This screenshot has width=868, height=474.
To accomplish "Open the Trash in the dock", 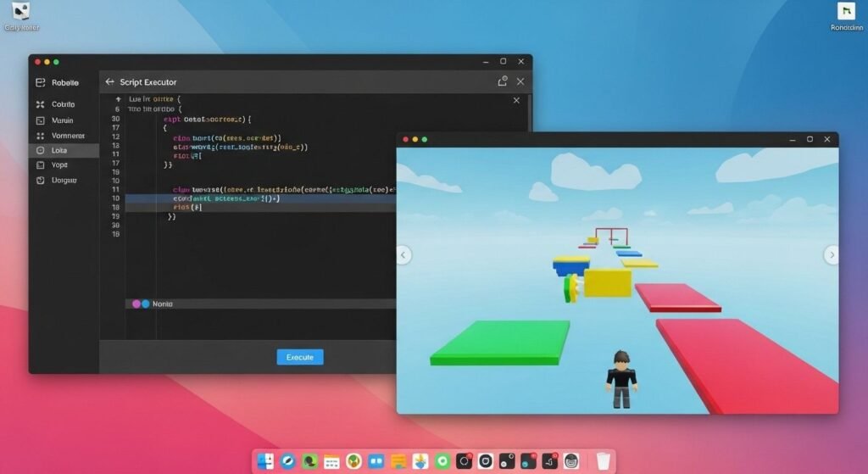I will 603,461.
